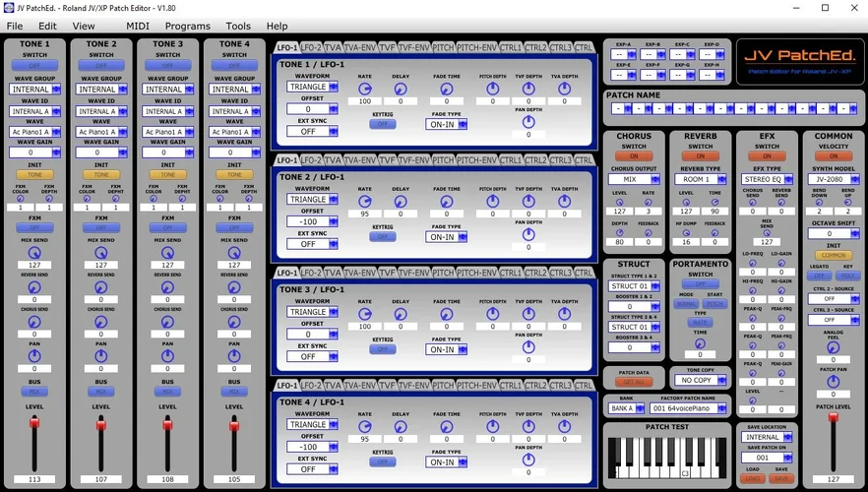Click the Tone 2 LFO-1 Rate value field

(x=365, y=214)
